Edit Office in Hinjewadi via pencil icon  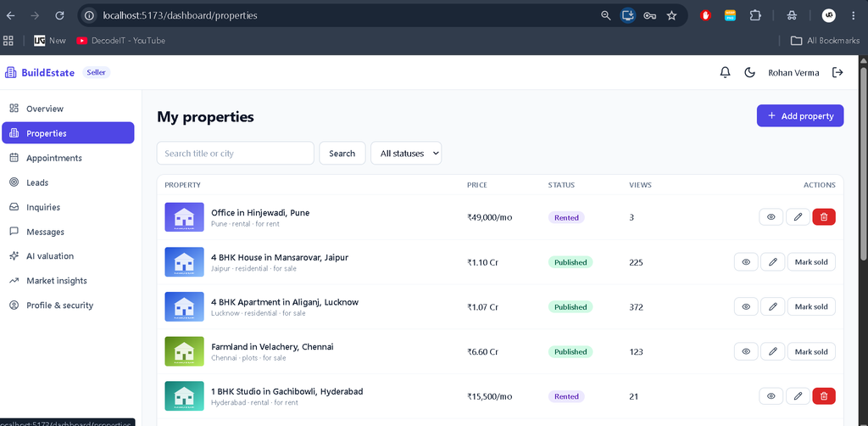[798, 217]
